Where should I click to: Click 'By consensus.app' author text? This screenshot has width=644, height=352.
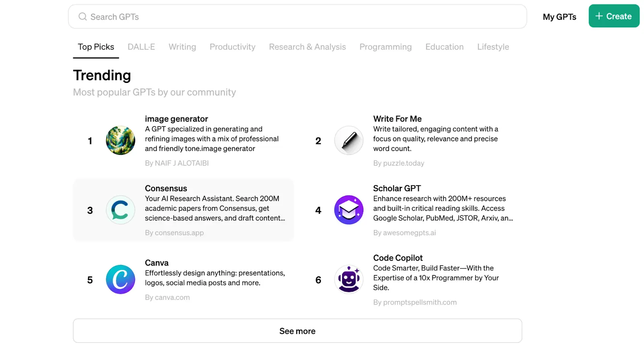tap(174, 233)
